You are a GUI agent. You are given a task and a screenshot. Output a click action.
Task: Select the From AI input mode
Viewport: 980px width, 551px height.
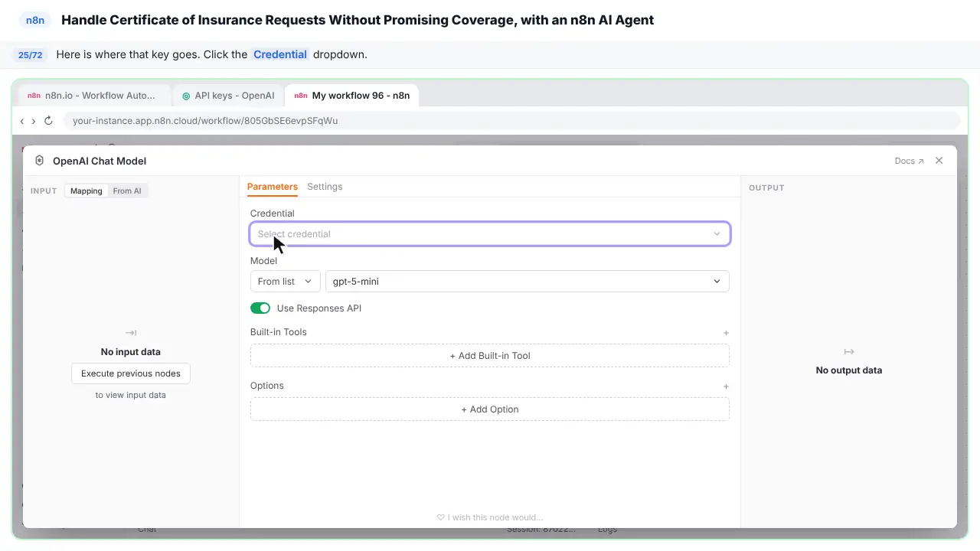click(127, 191)
